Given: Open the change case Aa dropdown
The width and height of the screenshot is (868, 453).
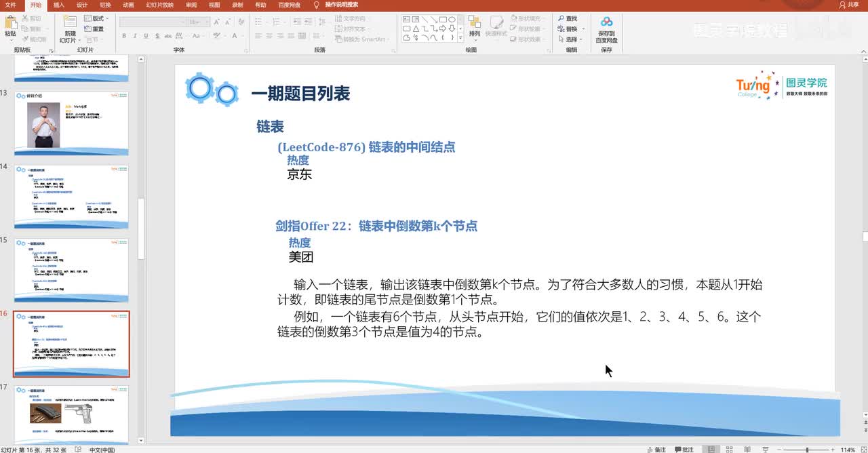Looking at the screenshot, I should tap(197, 36).
